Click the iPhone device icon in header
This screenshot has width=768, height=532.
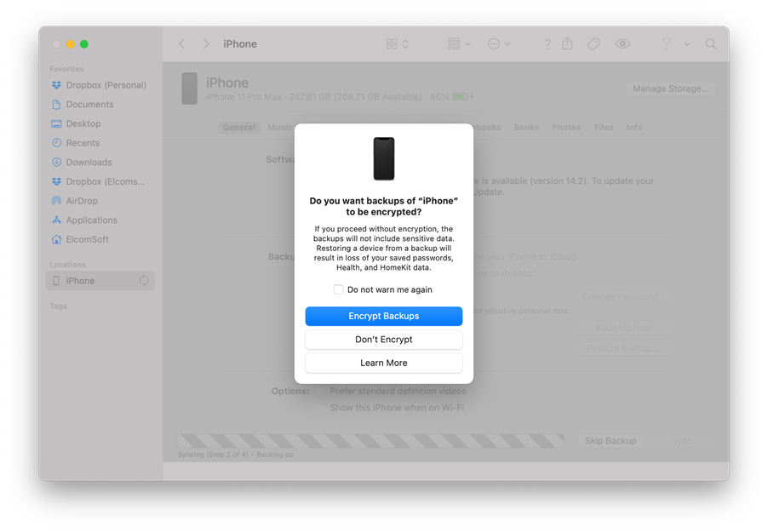[x=190, y=89]
